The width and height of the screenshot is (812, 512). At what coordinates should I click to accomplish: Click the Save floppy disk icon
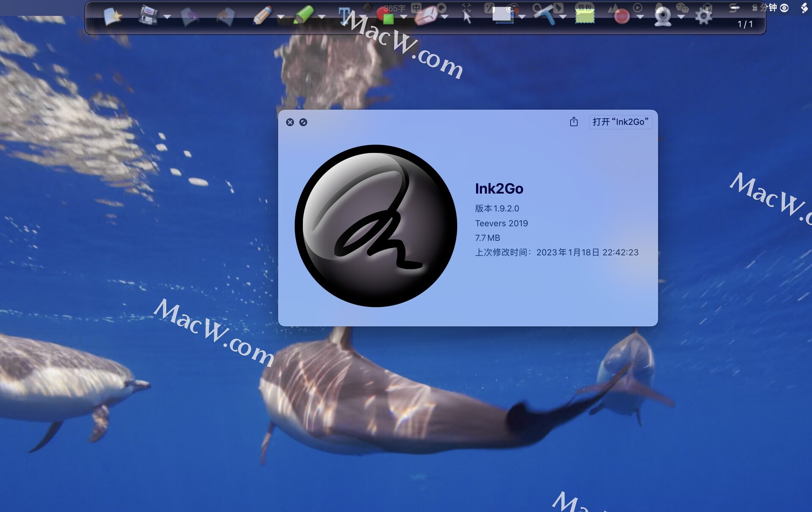click(148, 16)
